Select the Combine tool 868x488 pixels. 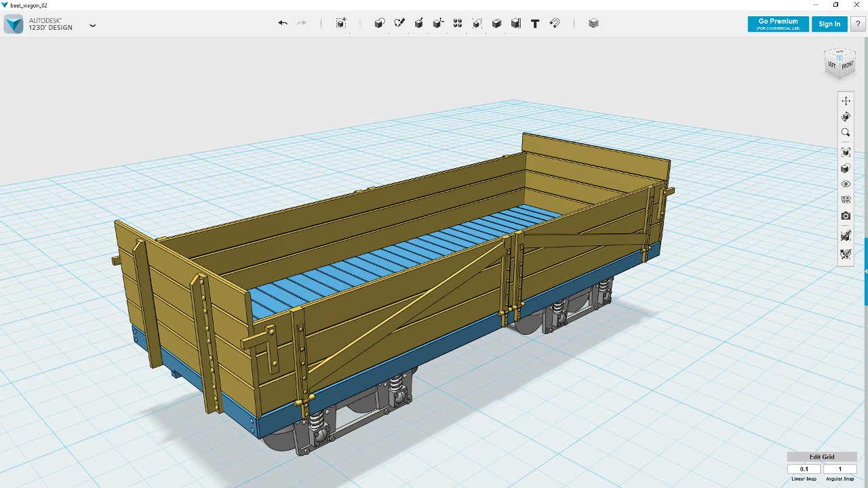point(497,23)
